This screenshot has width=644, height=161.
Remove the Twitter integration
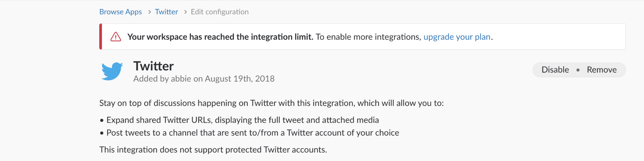[x=601, y=70]
